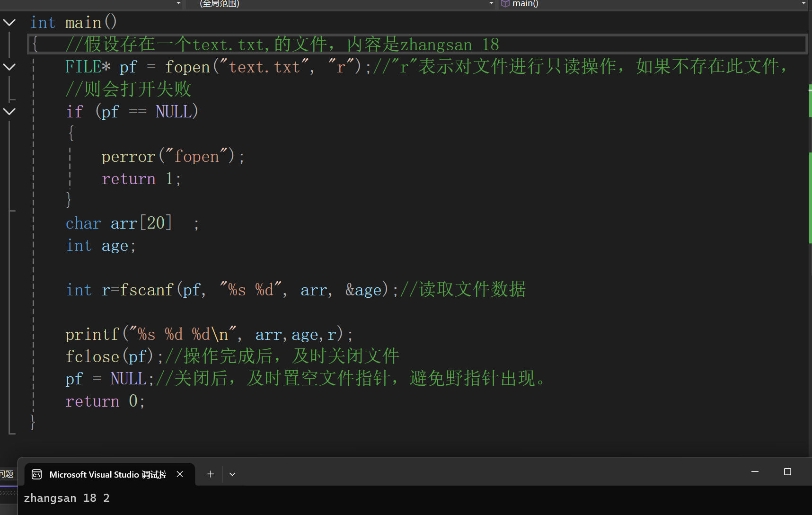
Task: Open the main() member dropdown on the right
Action: [804, 4]
